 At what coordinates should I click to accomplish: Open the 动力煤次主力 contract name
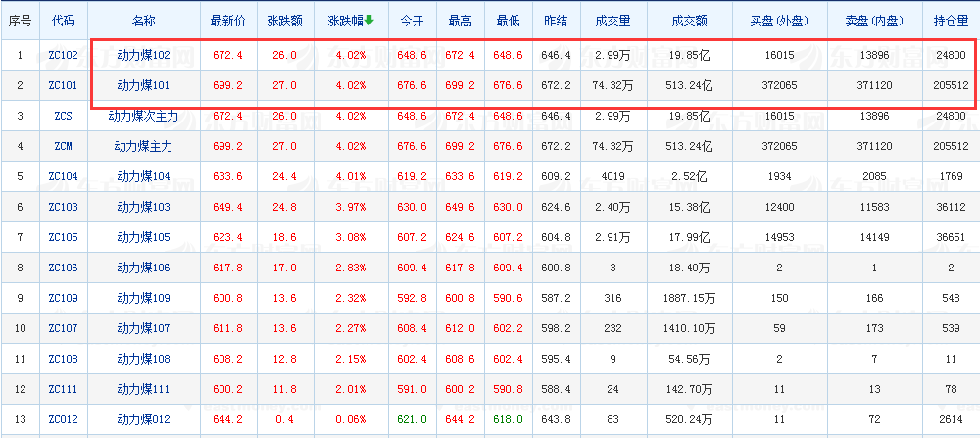click(x=144, y=117)
